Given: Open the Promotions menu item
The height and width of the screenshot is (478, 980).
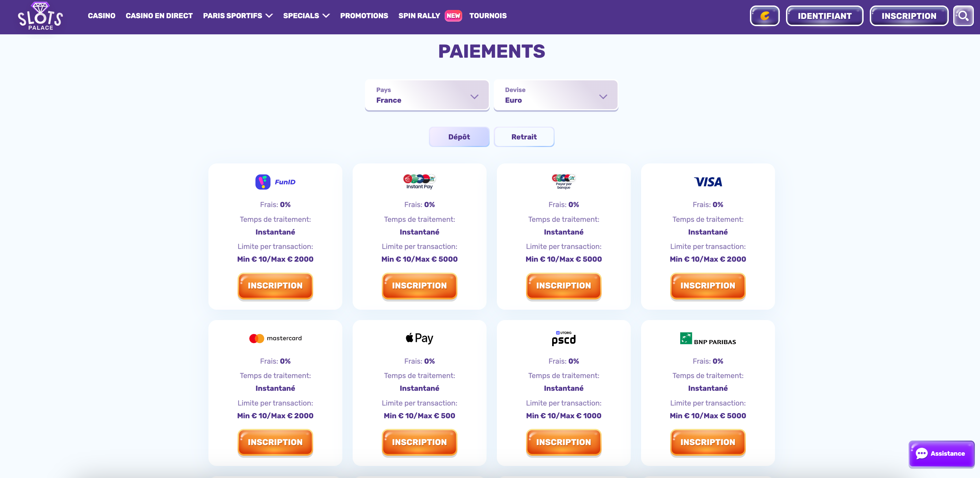Looking at the screenshot, I should tap(364, 15).
